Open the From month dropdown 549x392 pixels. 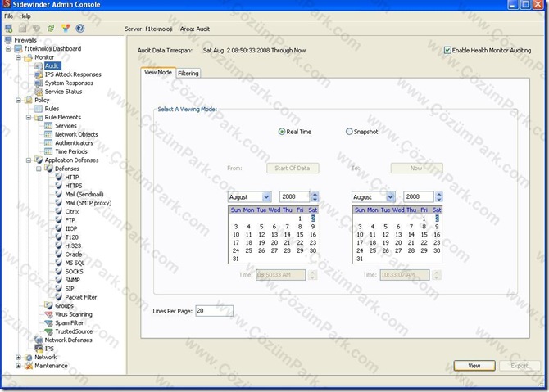[x=266, y=197]
